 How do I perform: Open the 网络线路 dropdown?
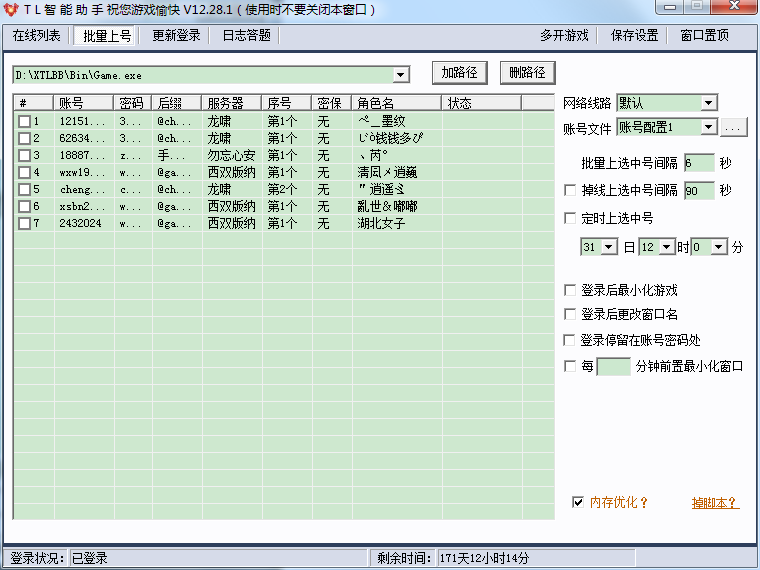point(708,103)
